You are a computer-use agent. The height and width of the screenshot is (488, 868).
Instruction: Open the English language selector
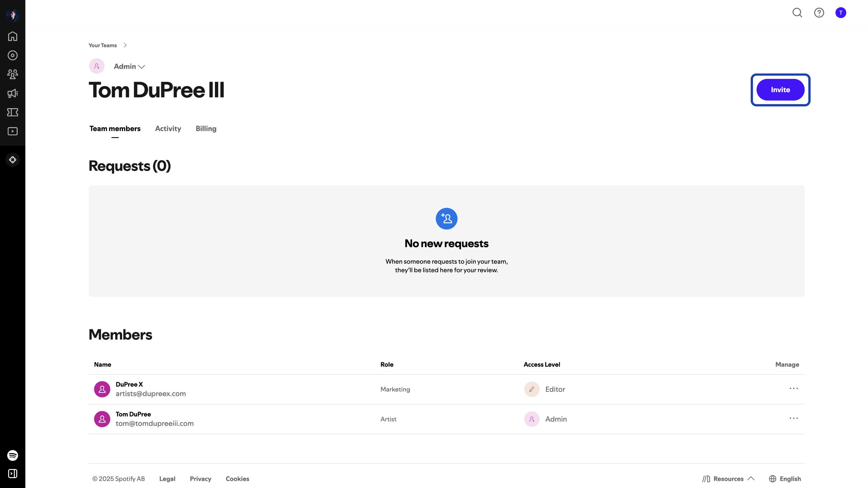(785, 479)
